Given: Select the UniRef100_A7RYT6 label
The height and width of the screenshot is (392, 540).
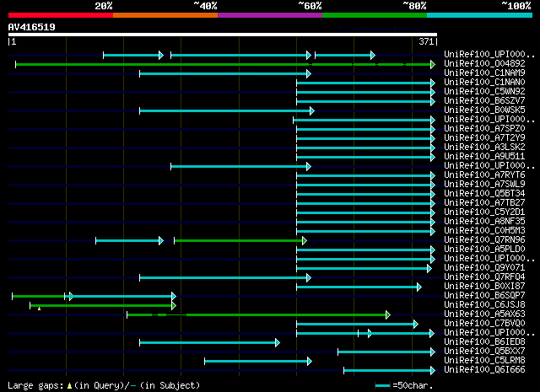Looking at the screenshot, I should pos(484,175).
